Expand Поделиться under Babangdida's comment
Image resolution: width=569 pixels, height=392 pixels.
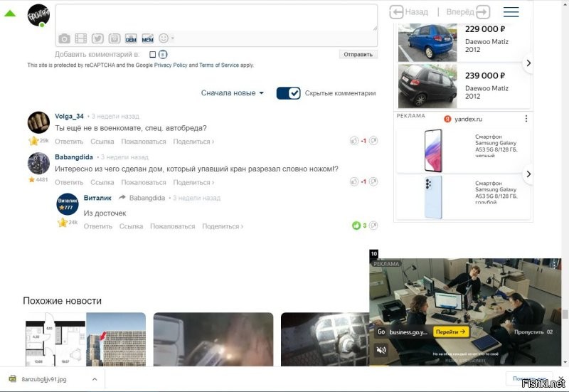click(193, 183)
